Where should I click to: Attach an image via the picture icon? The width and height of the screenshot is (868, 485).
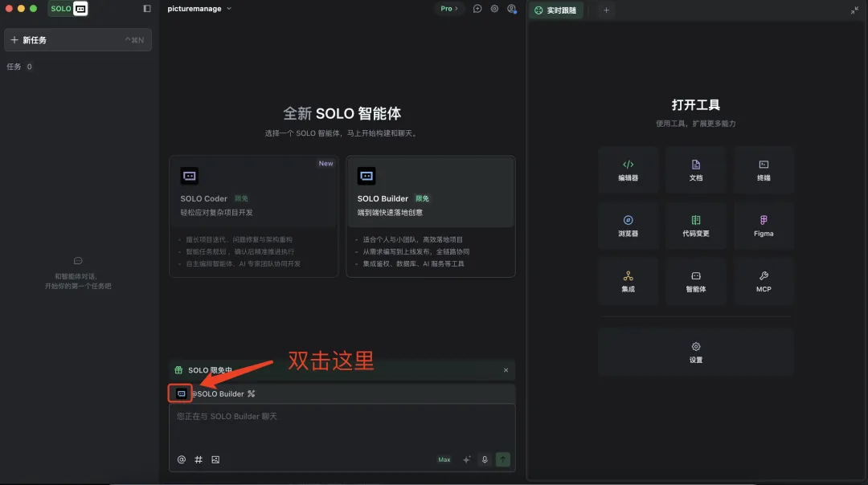[x=215, y=459]
